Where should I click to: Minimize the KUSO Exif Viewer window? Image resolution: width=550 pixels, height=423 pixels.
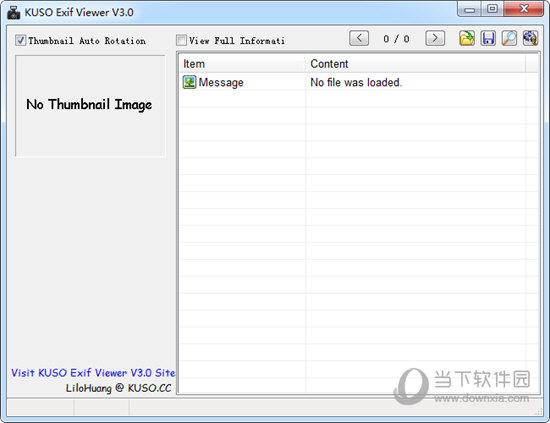(469, 9)
